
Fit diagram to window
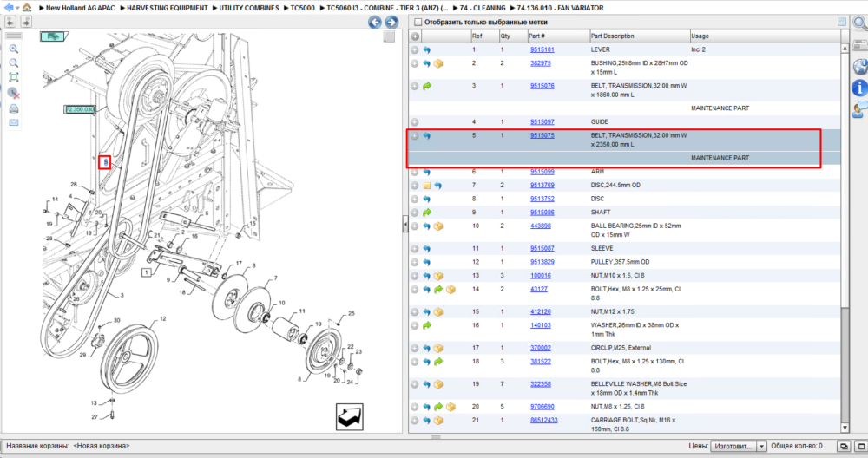pos(14,77)
